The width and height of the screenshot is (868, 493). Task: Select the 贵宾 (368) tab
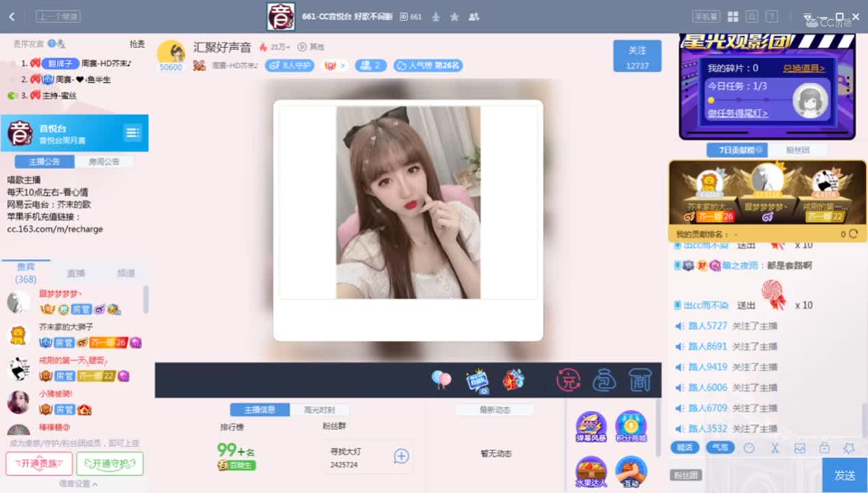[26, 273]
